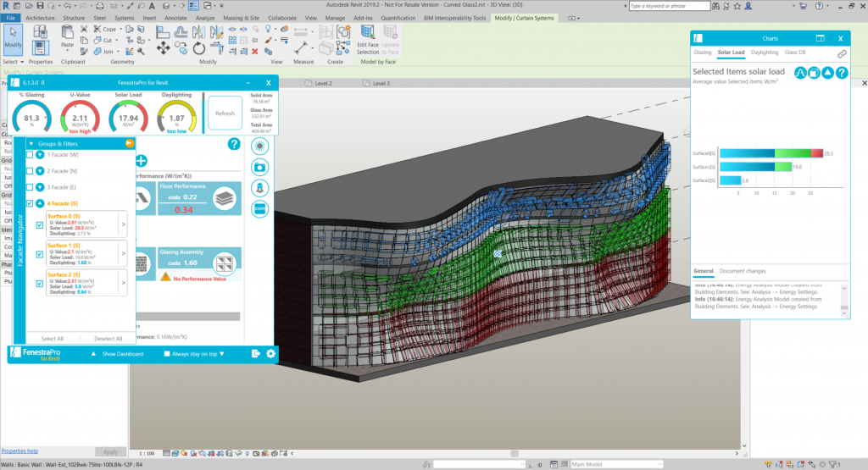The height and width of the screenshot is (470, 868).
Task: Select the Modify tool in the ribbon
Action: pos(13,39)
